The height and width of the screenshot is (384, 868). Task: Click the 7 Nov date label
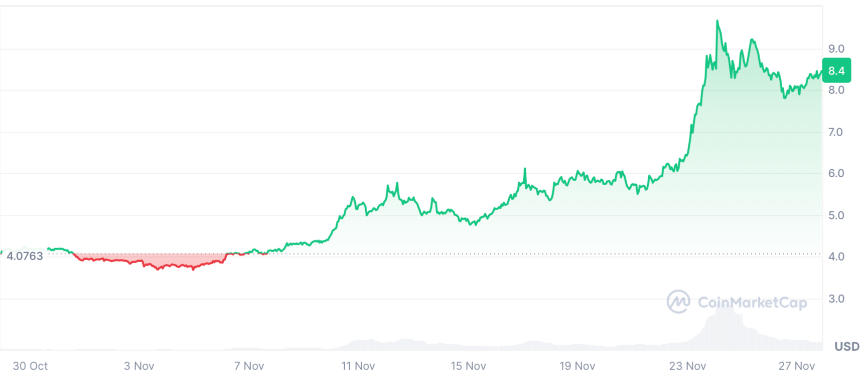pos(249,366)
